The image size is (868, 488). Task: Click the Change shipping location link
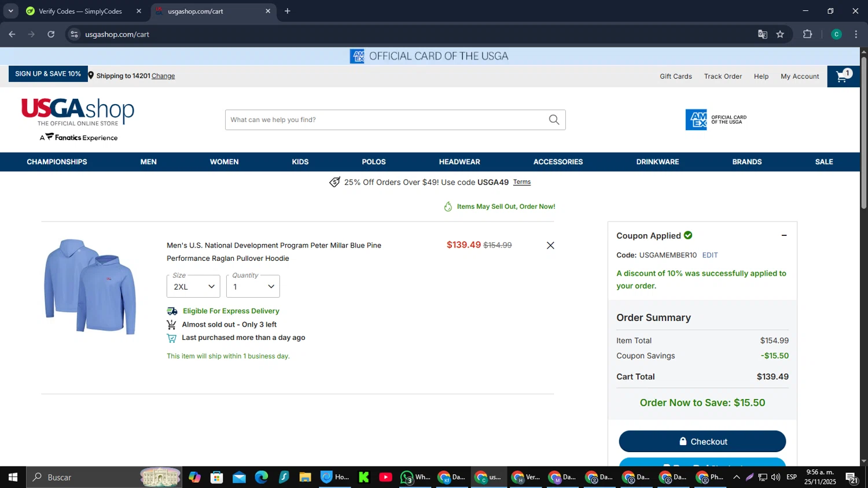coord(163,76)
